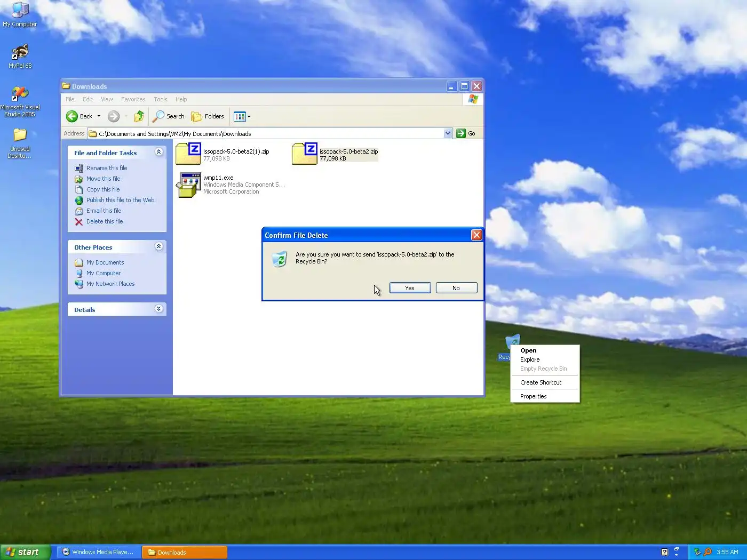Viewport: 747px width, 560px height.
Task: Click the Downloads window title bar folder icon
Action: coord(66,86)
